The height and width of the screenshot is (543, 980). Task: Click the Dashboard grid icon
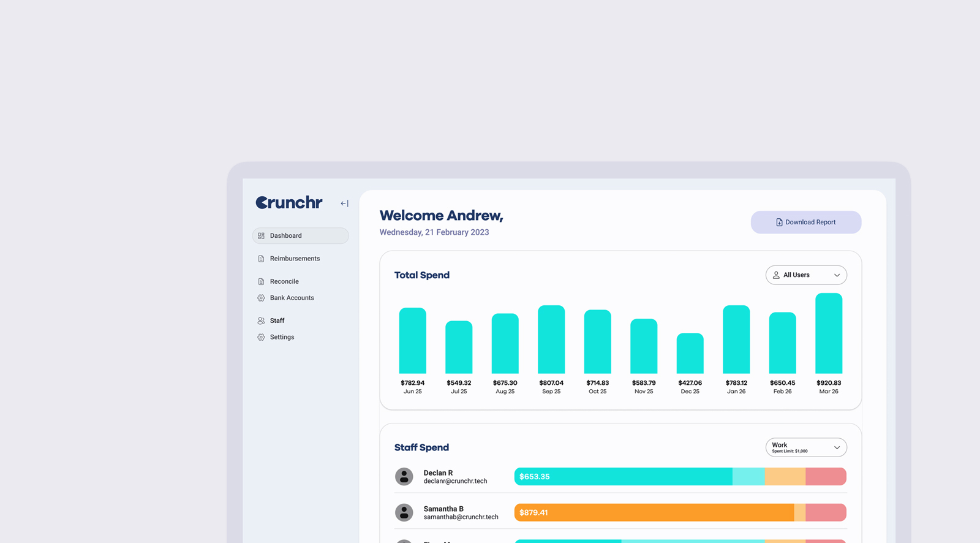coord(261,236)
